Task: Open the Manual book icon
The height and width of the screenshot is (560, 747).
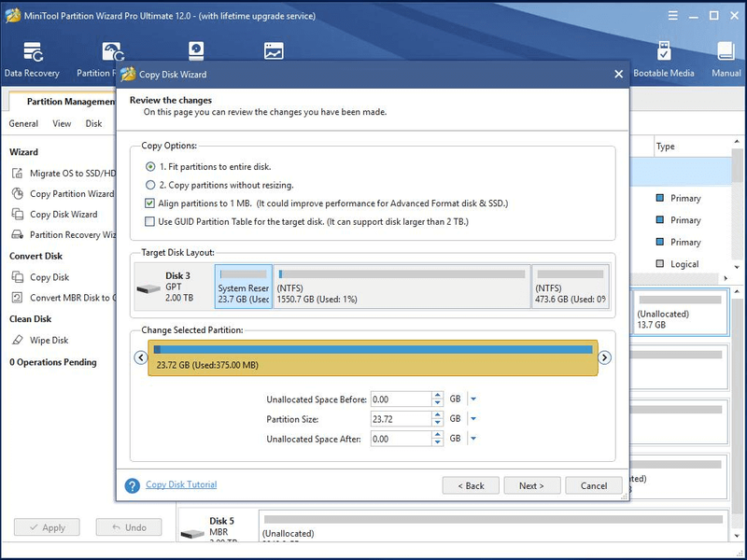Action: (726, 51)
